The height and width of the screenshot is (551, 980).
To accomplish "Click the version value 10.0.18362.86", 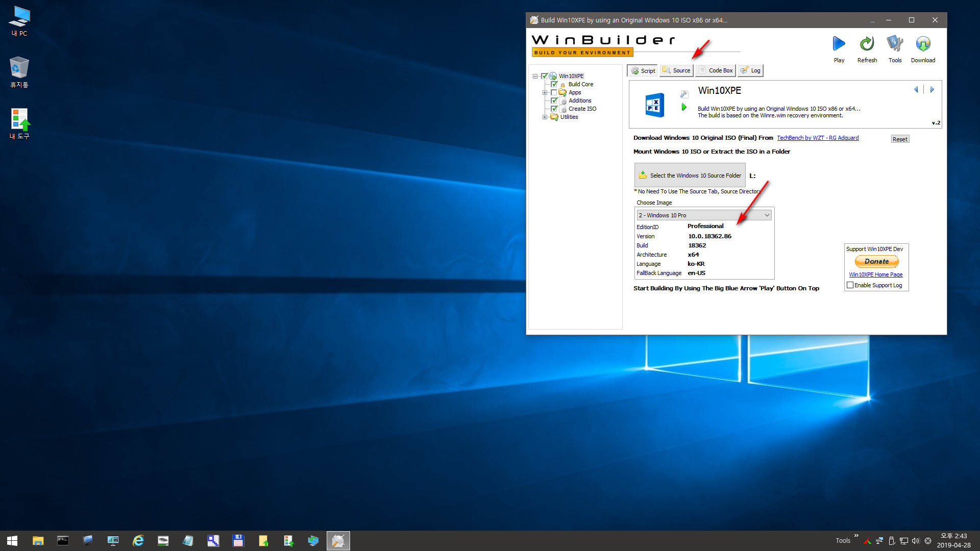I will (709, 236).
